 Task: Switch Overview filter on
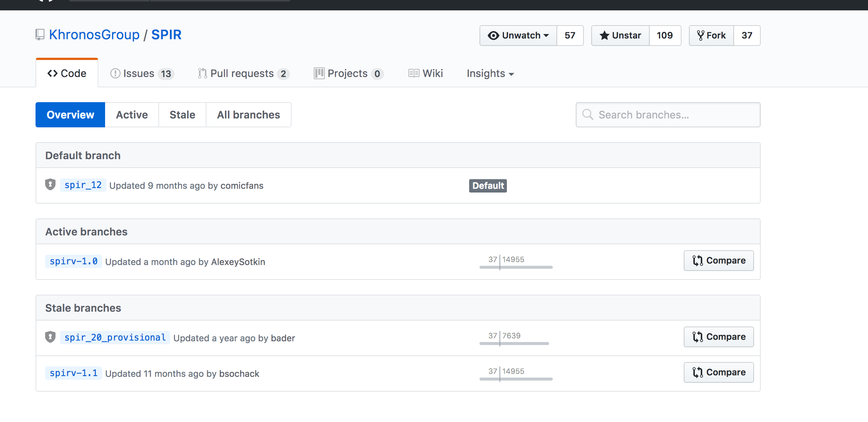pyautogui.click(x=70, y=115)
